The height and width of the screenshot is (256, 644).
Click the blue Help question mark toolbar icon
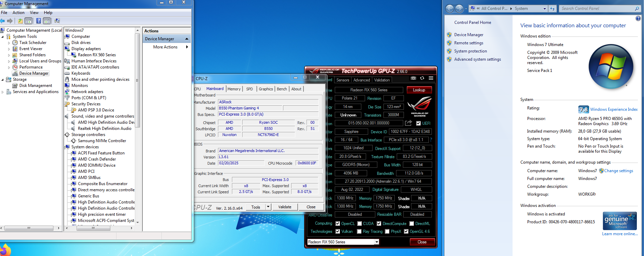(x=38, y=21)
